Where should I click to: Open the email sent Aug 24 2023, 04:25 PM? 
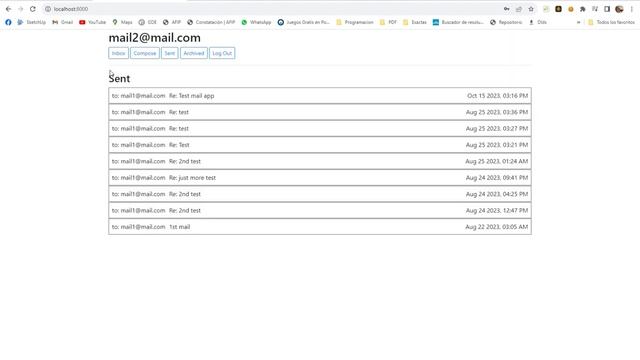click(320, 194)
